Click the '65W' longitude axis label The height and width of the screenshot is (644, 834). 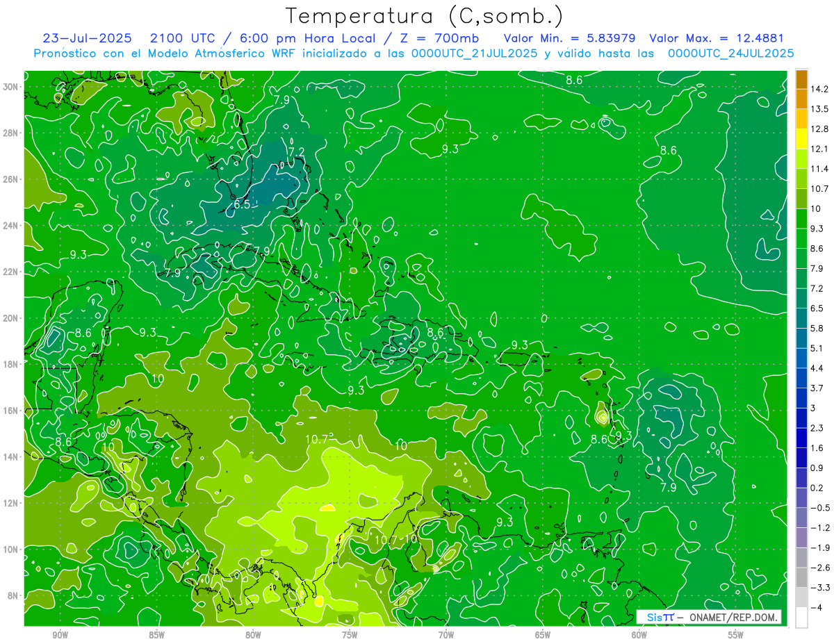pos(543,635)
